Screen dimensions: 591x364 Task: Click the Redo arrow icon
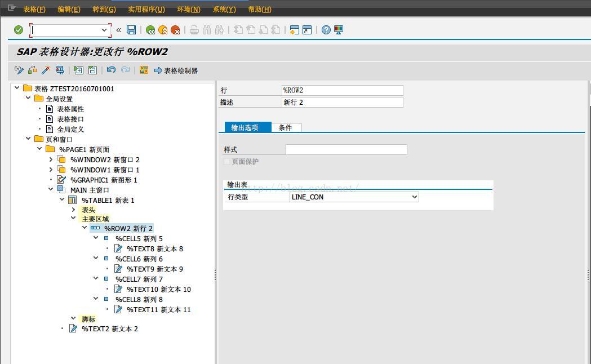pos(125,70)
